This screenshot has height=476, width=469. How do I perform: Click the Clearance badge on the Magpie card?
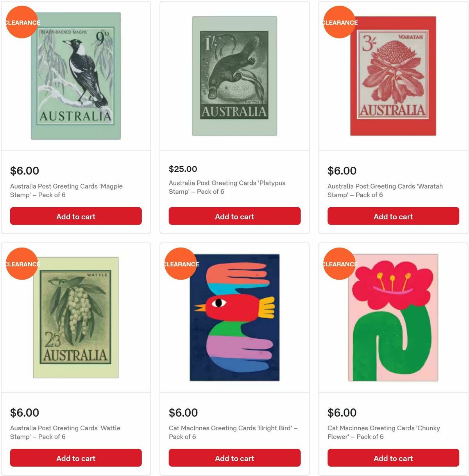22,23
